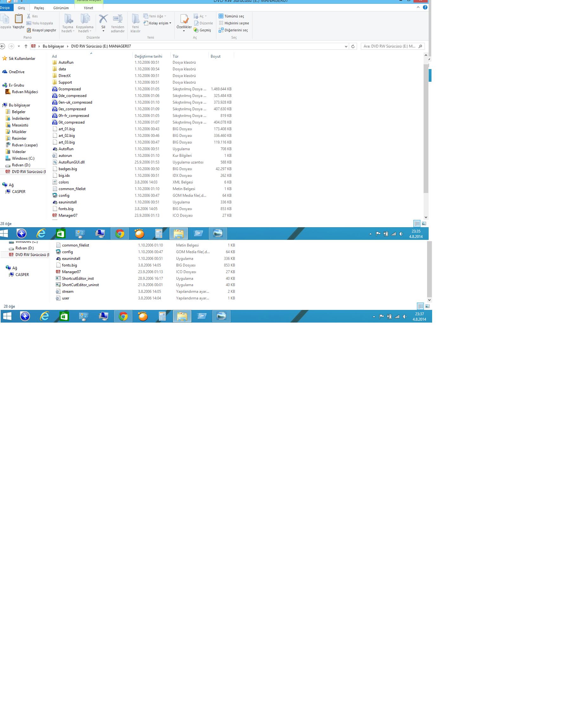The height and width of the screenshot is (706, 588).
Task: Open the calculator icon on the upper taskbar
Action: click(x=159, y=234)
